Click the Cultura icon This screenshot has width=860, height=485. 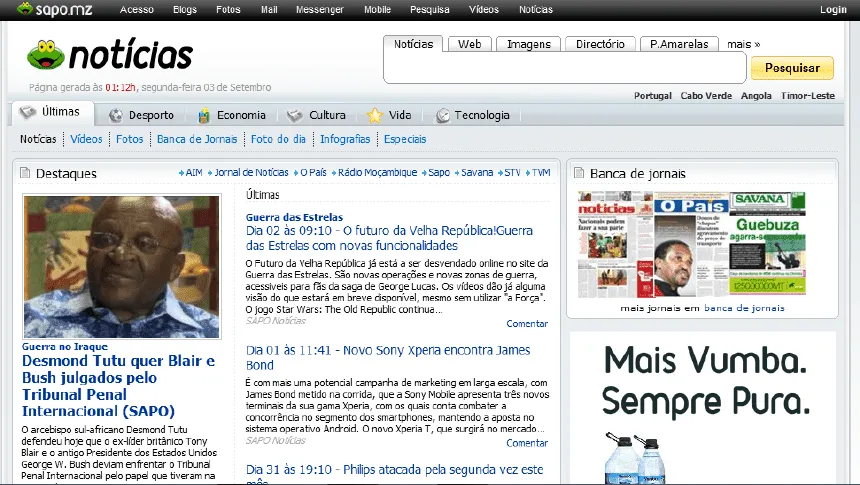295,115
